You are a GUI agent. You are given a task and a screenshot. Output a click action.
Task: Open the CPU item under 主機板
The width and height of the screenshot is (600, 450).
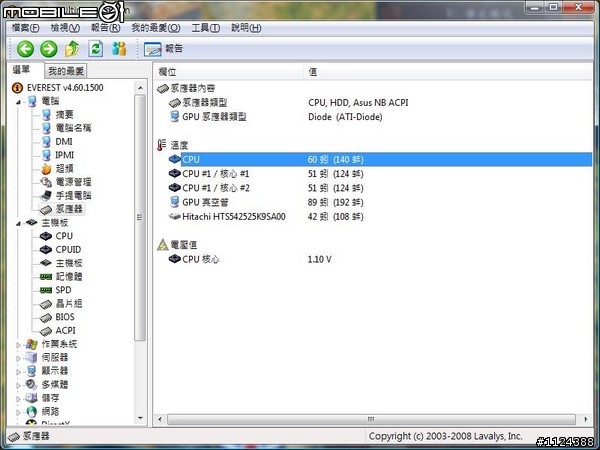pyautogui.click(x=64, y=236)
